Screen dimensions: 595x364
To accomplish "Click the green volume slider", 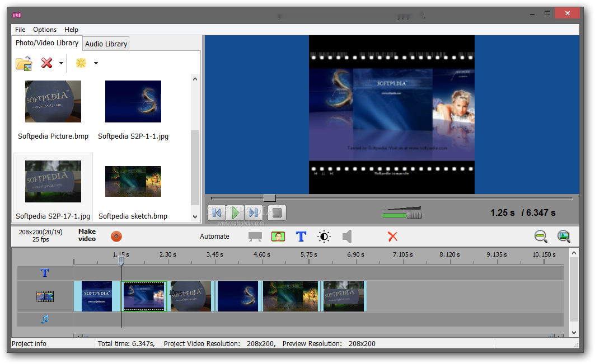I will click(401, 215).
